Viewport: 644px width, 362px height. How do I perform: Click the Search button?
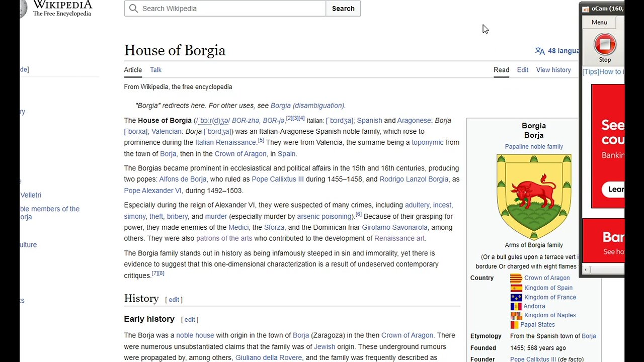tap(343, 9)
